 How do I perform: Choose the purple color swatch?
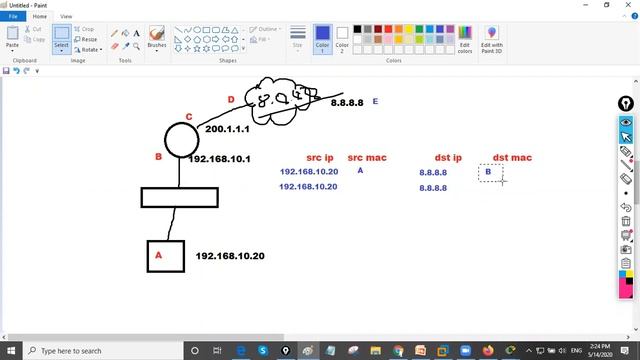pyautogui.click(x=450, y=29)
